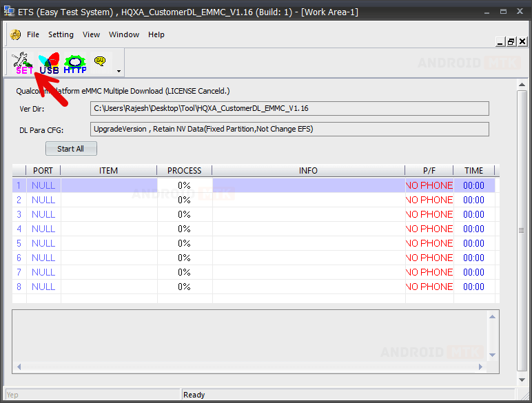Click the USB toolbar icon
532x403 pixels.
[x=49, y=63]
